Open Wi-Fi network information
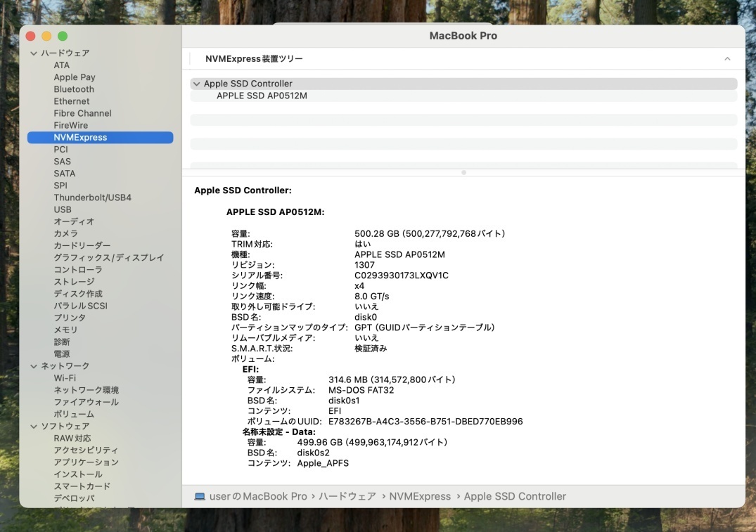Image resolution: width=756 pixels, height=532 pixels. [x=65, y=378]
